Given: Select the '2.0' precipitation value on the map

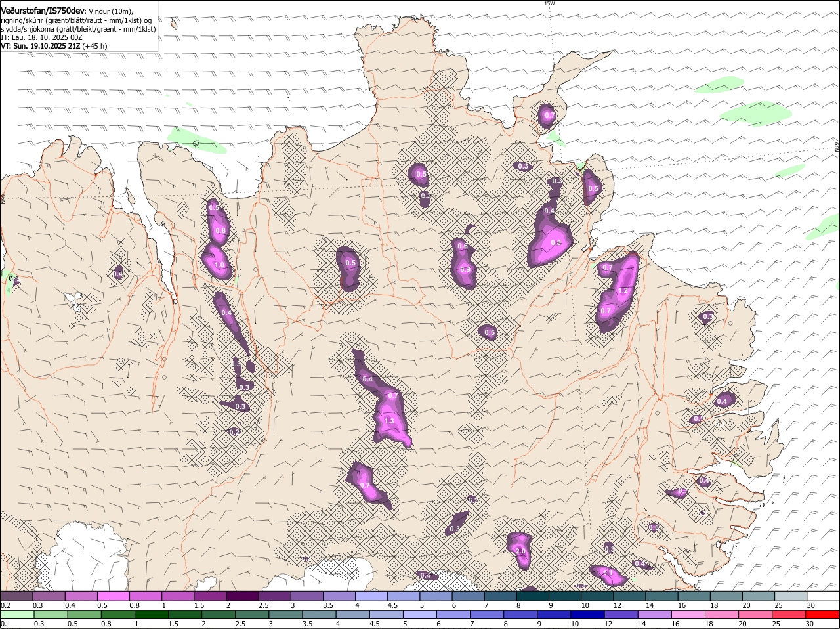Looking at the screenshot, I should coord(521,551).
